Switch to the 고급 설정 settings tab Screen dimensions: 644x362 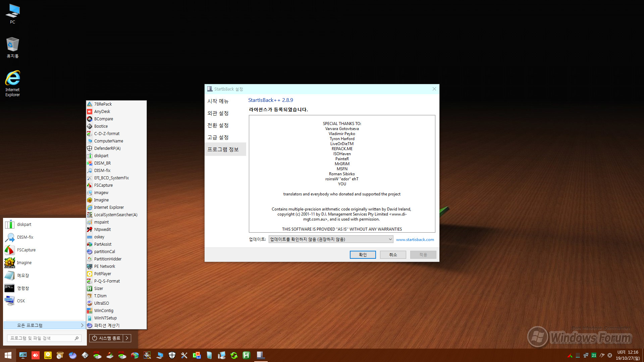click(218, 137)
